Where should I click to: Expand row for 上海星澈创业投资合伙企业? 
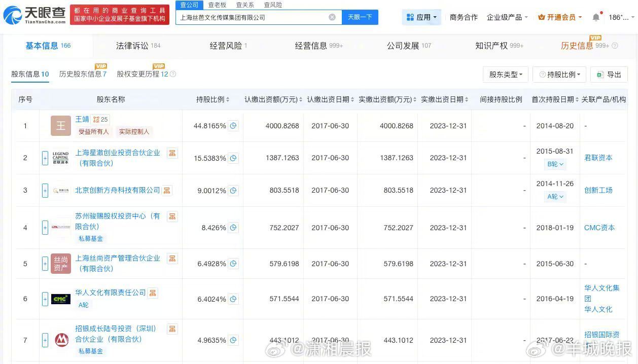point(45,158)
